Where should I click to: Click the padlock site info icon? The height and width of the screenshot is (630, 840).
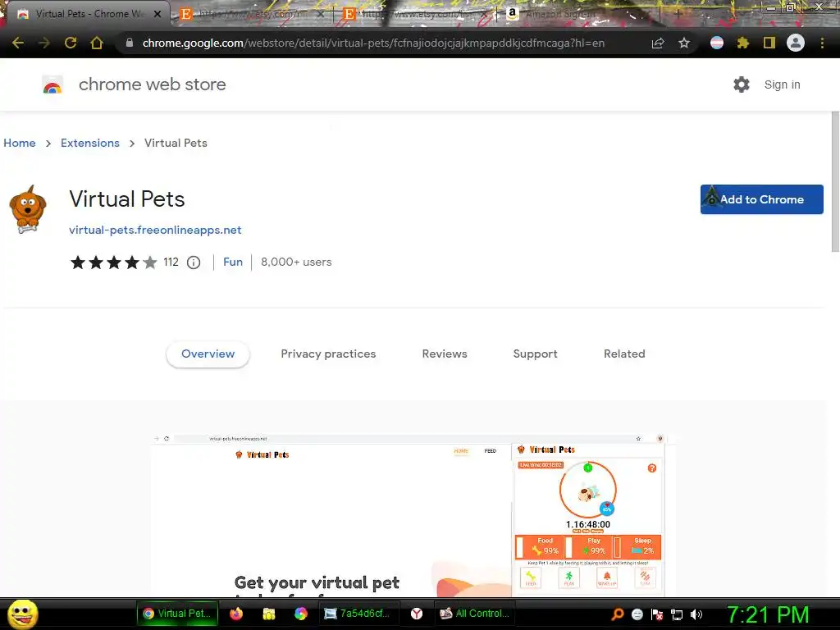pos(129,43)
